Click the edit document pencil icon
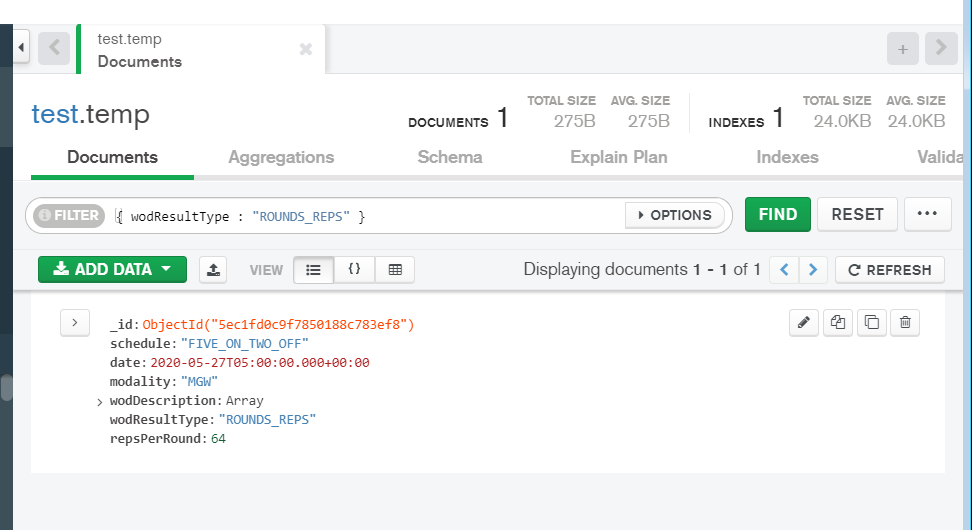 (x=804, y=322)
